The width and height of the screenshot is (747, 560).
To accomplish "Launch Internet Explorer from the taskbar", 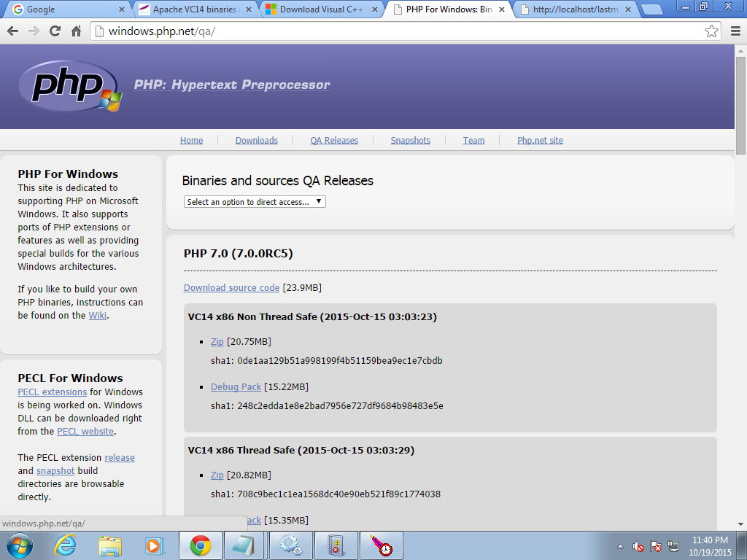I will (65, 545).
